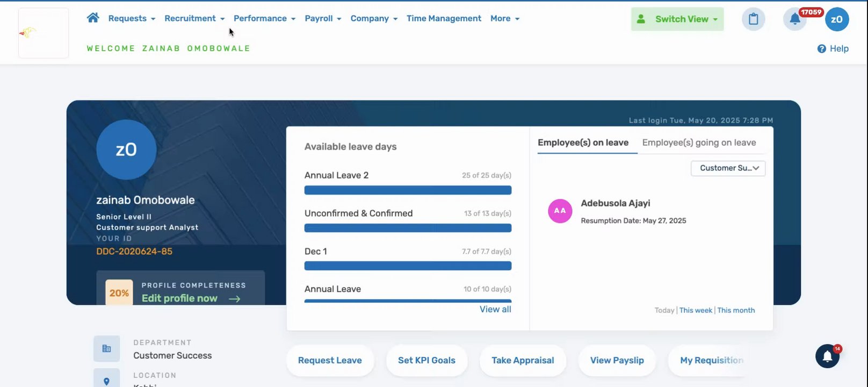Click the Help link
Screen dimensions: 868x387
click(839, 49)
